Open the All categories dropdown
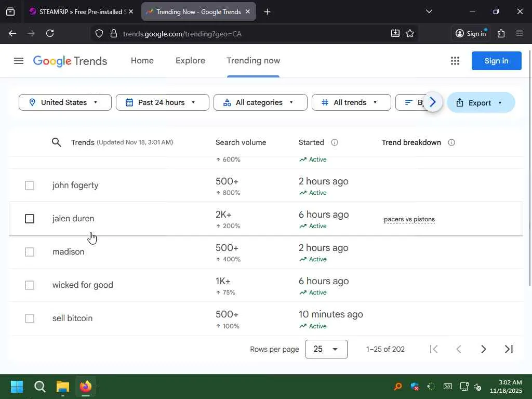This screenshot has width=532, height=399. click(260, 102)
